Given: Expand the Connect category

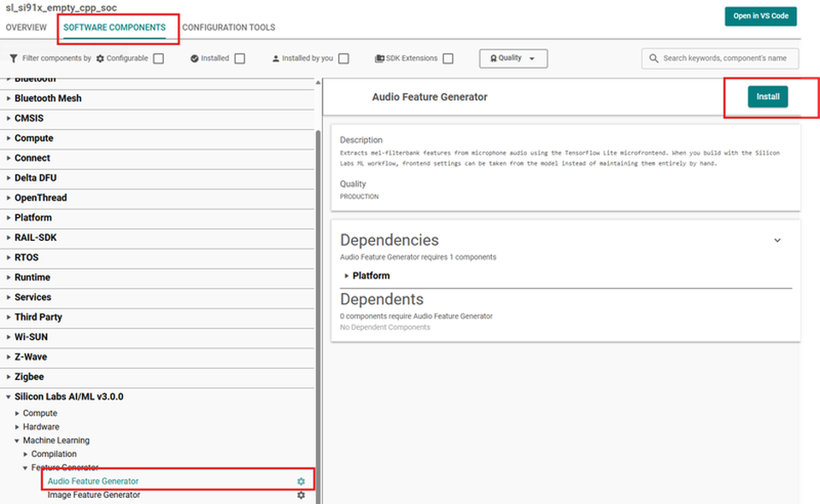Looking at the screenshot, I should 9,158.
